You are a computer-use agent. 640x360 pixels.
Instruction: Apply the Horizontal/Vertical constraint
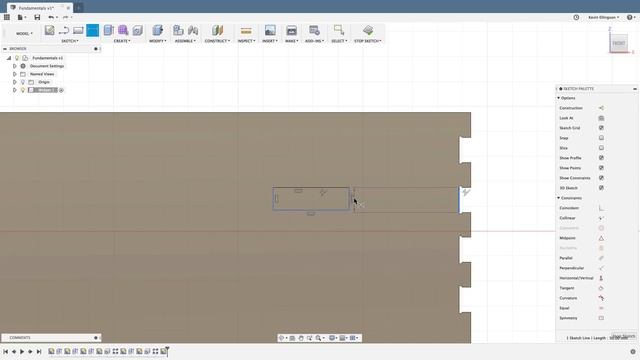pyautogui.click(x=601, y=278)
